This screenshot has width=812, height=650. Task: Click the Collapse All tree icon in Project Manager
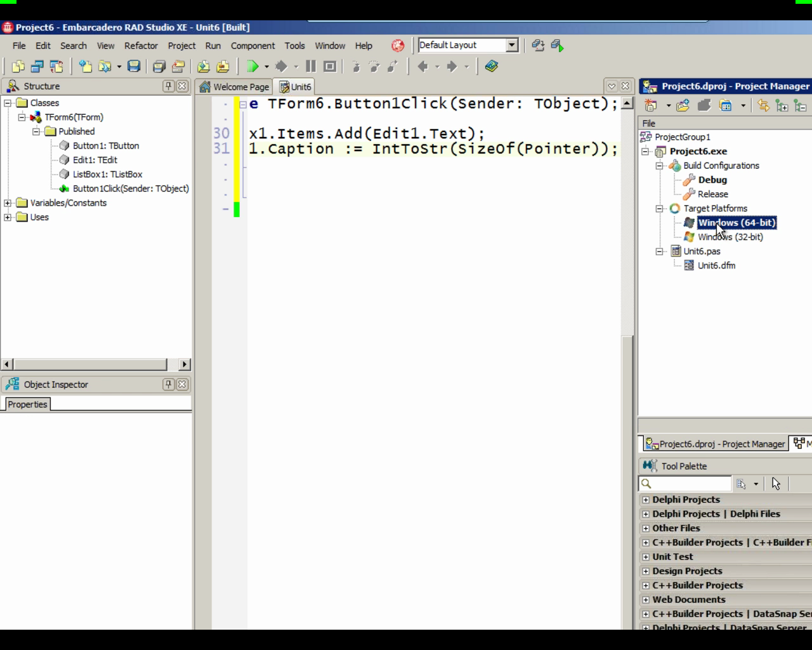click(x=800, y=106)
